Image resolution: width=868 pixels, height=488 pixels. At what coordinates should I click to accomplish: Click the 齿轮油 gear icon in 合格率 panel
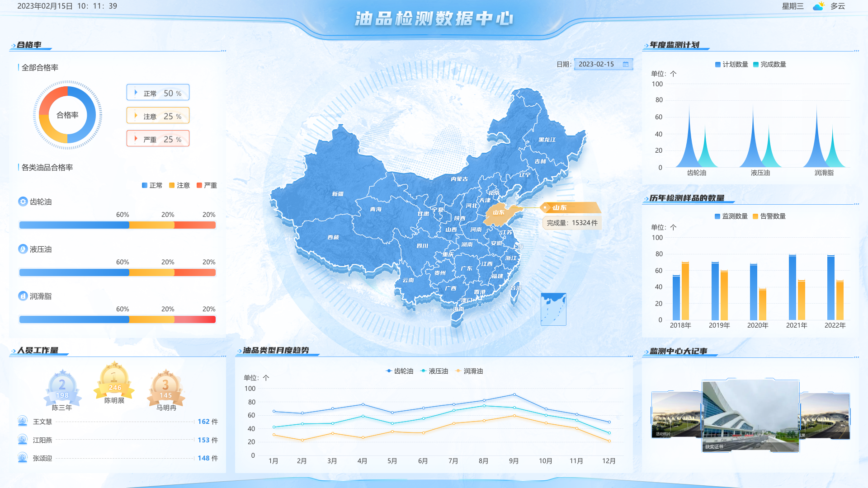22,202
